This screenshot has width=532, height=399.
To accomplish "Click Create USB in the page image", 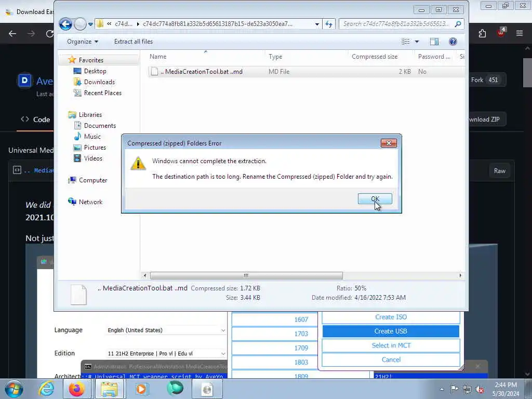I will [391, 331].
